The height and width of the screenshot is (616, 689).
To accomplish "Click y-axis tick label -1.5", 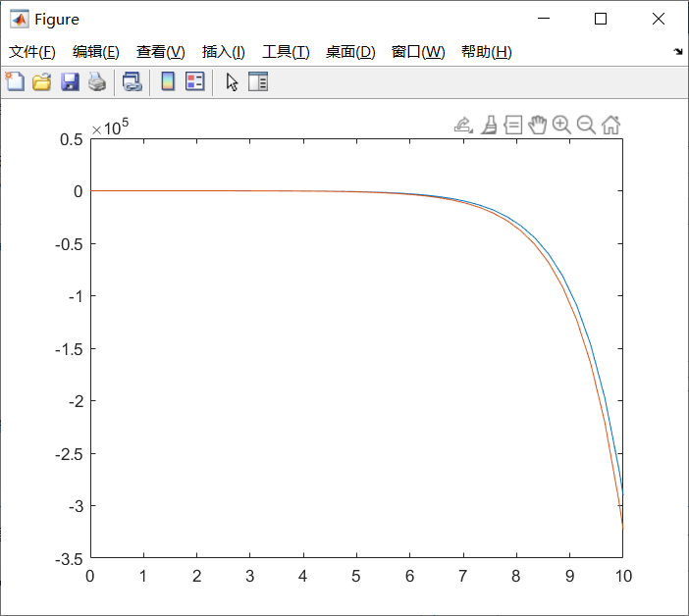I will (69, 349).
